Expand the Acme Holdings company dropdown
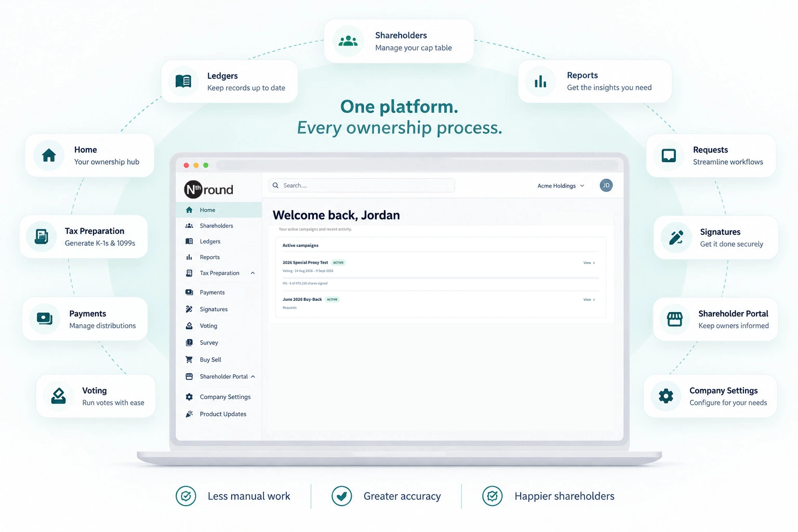The width and height of the screenshot is (798, 532). (561, 186)
